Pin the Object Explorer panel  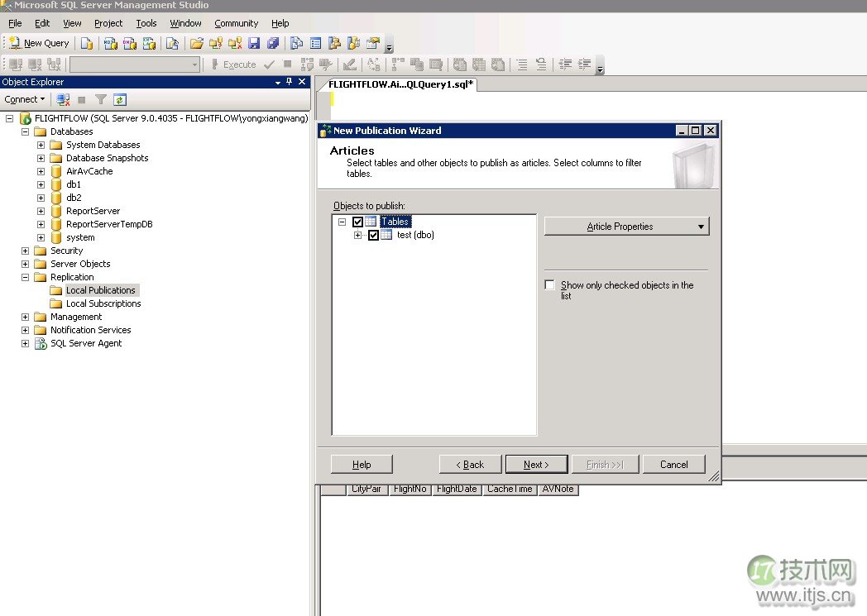[x=290, y=82]
